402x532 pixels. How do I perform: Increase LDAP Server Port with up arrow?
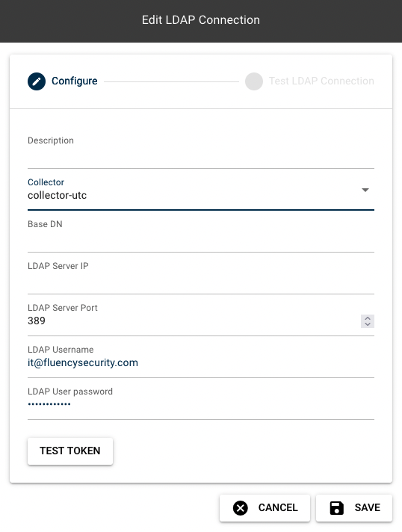(x=368, y=318)
